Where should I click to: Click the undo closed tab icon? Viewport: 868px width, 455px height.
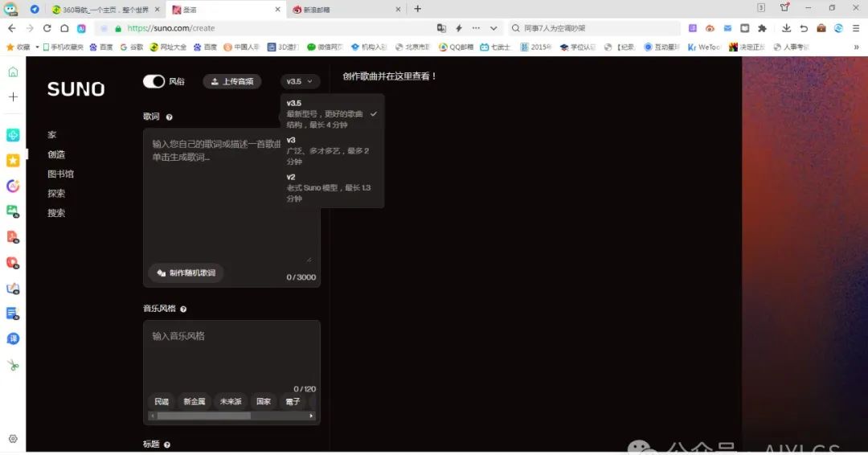point(804,28)
